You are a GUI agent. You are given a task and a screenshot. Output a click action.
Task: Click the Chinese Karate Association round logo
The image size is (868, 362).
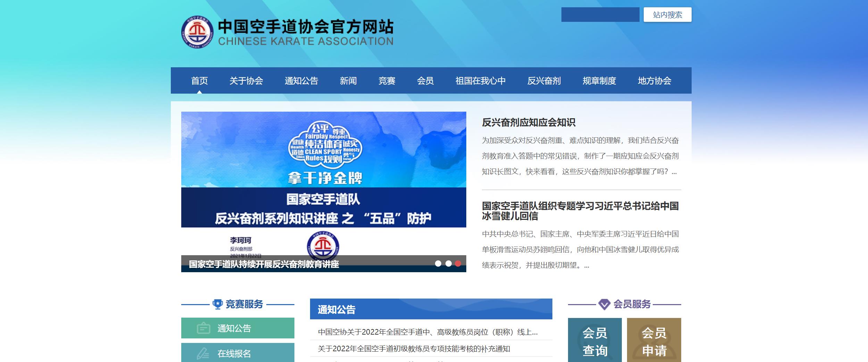point(197,32)
